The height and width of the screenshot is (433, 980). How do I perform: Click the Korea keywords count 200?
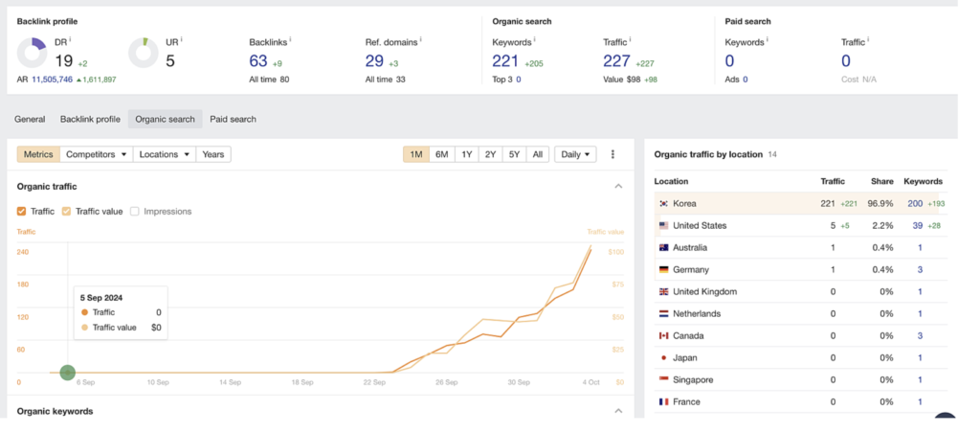click(x=915, y=203)
